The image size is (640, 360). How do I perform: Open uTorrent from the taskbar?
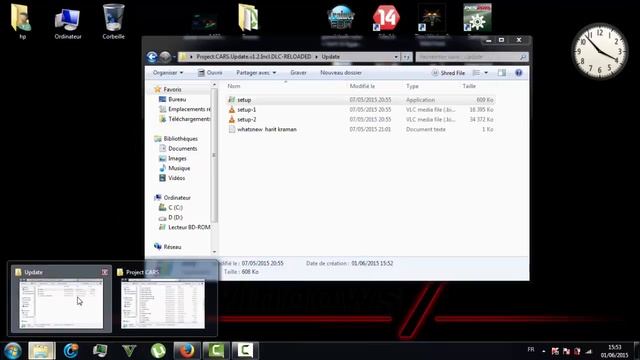[158, 351]
